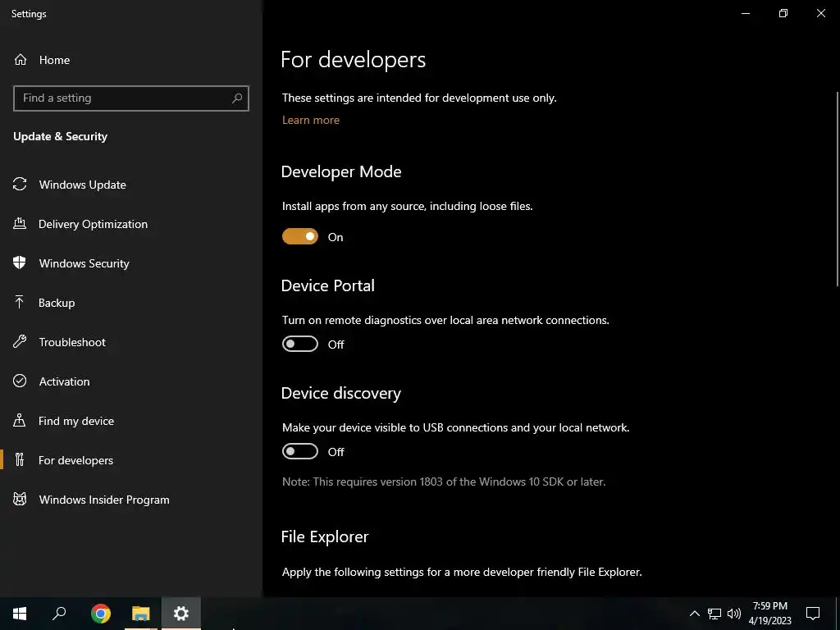Select Delivery Optimization in the sidebar

click(x=131, y=224)
